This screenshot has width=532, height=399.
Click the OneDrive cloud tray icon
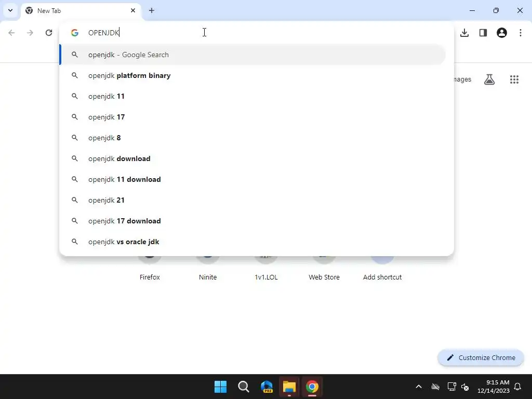435,387
